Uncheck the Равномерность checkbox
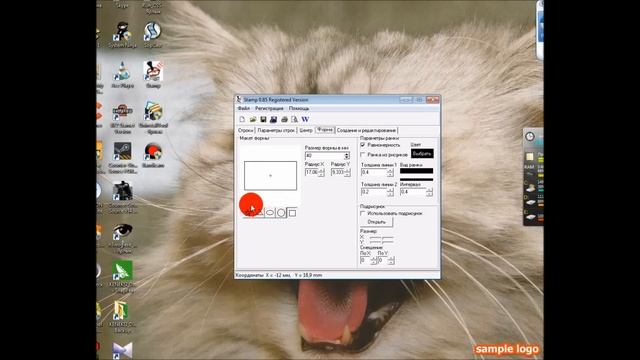This screenshot has height=360, width=640. pos(363,145)
